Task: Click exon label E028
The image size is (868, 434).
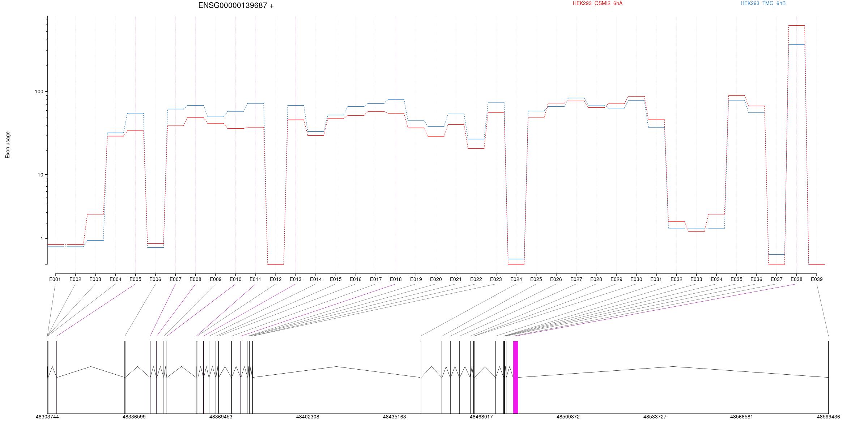Action: coord(596,279)
